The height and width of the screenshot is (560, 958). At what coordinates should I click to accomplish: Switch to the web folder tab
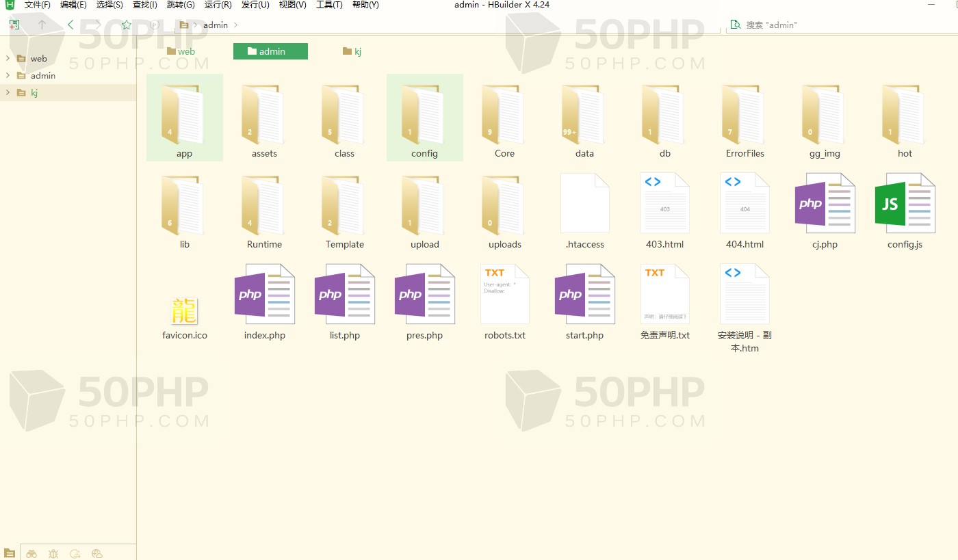coord(181,51)
